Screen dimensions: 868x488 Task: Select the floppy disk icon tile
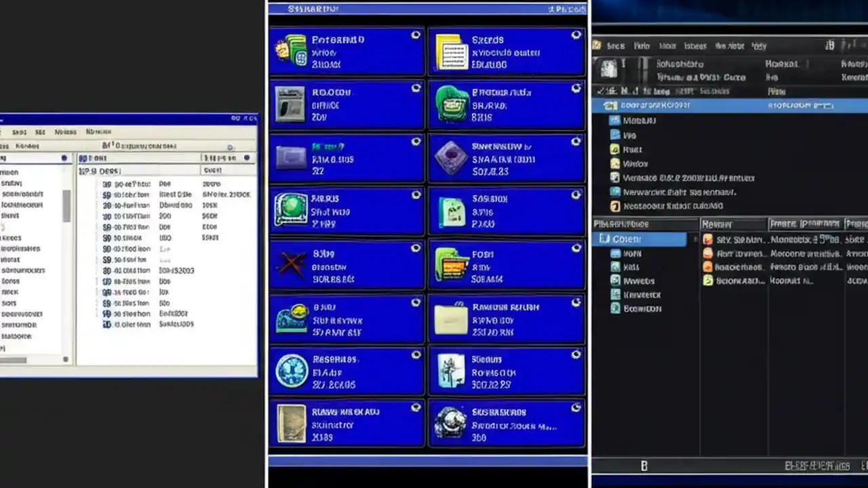(292, 105)
